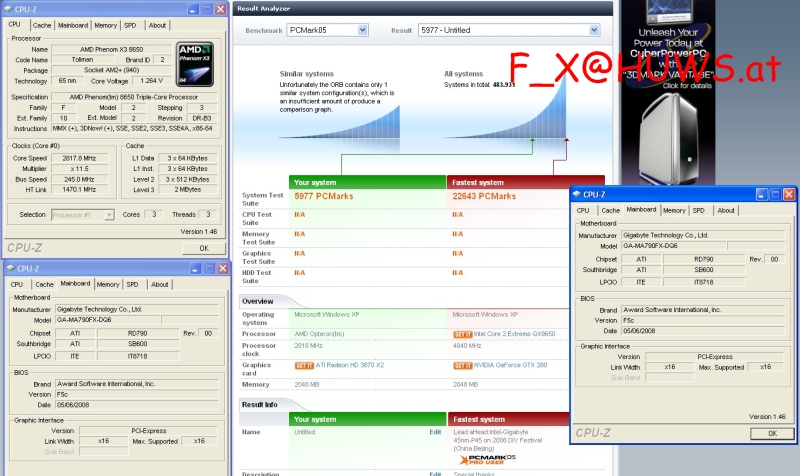Click Edit link next to result Name
The height and width of the screenshot is (476, 800).
(435, 432)
